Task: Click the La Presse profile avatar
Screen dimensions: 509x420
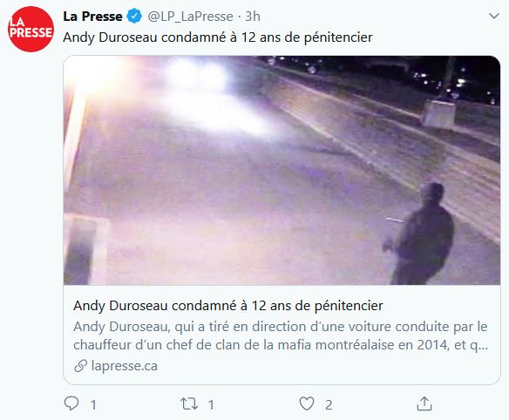Action: pos(31,30)
